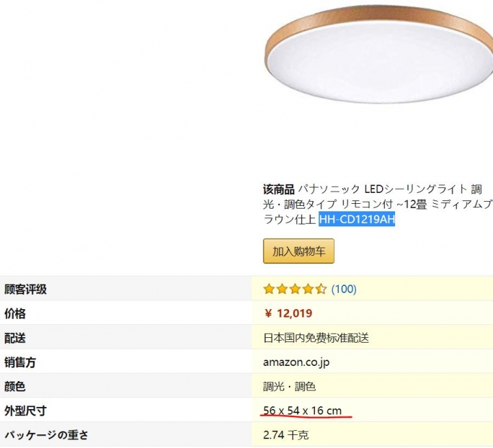
Task: Select the 調光・調色 color value
Action: [x=289, y=386]
